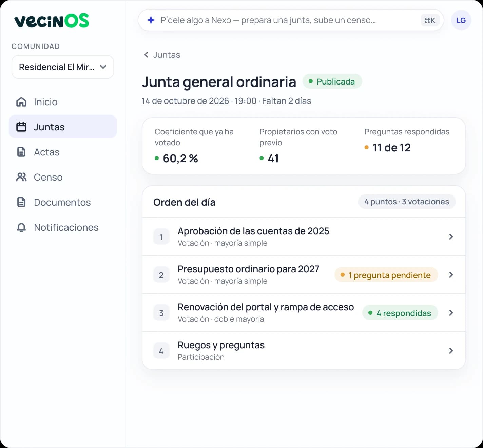The image size is (483, 448).
Task: Focus the Pídele algo a Nexo field
Action: pyautogui.click(x=291, y=20)
